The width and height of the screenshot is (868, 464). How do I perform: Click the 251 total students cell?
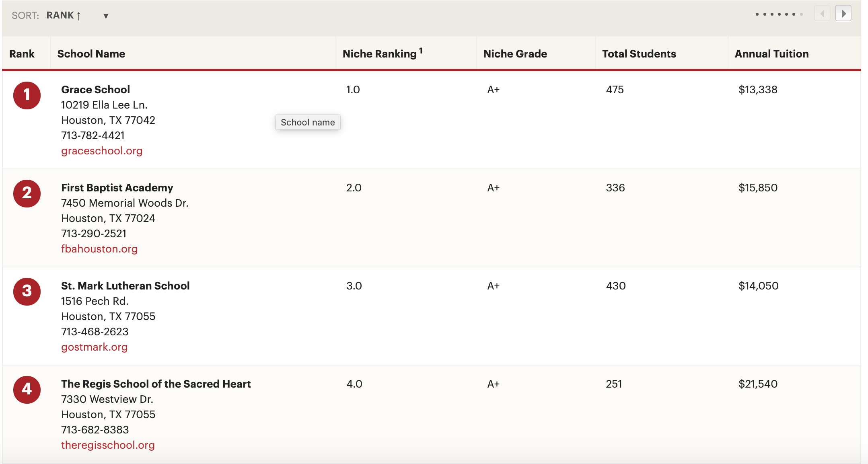pos(614,384)
